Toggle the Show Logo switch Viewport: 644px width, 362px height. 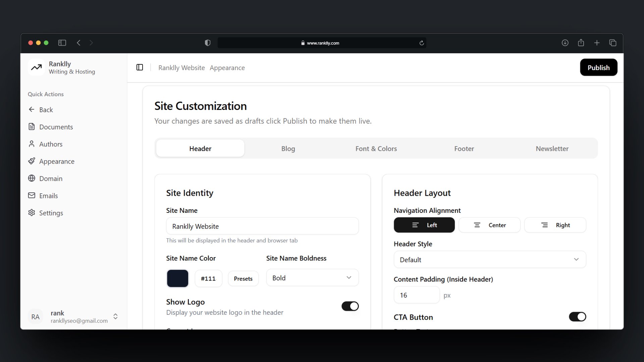click(350, 306)
